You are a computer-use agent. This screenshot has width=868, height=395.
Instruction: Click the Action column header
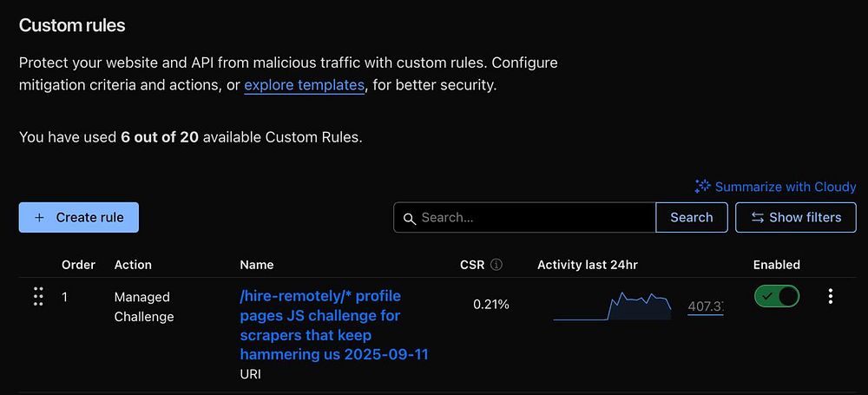133,265
